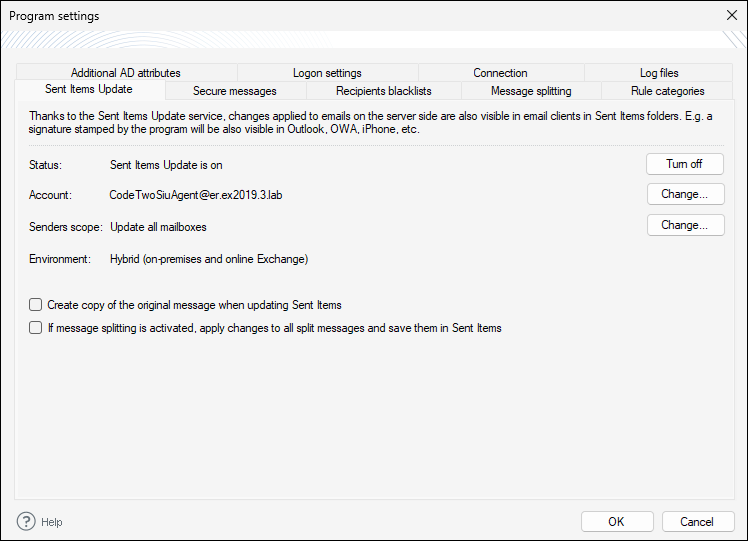748x541 pixels.
Task: Change the Senders scope setting
Action: point(684,225)
